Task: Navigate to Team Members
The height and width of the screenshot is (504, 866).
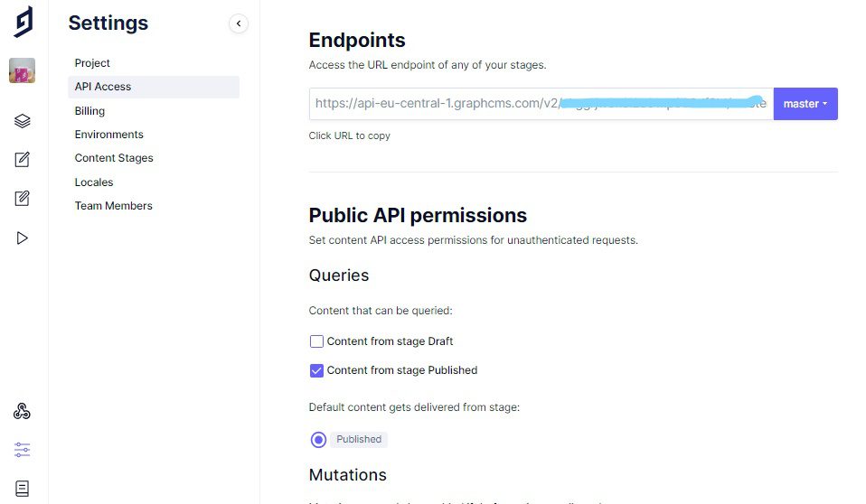Action: (x=113, y=206)
